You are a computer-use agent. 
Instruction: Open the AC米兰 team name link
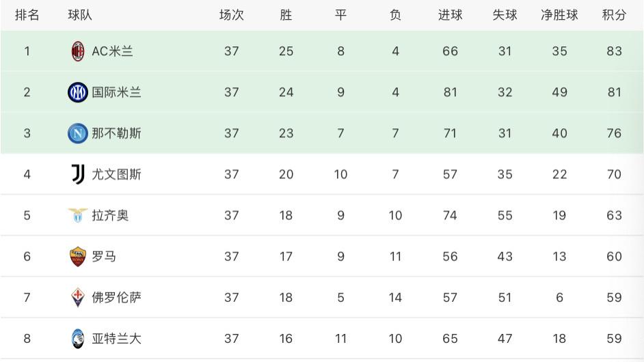click(112, 51)
